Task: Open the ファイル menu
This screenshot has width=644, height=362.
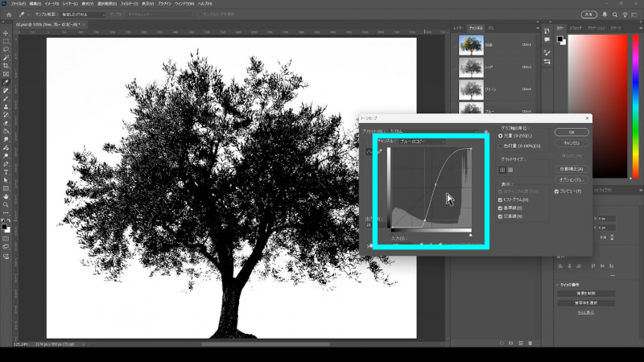Action: pyautogui.click(x=18, y=4)
